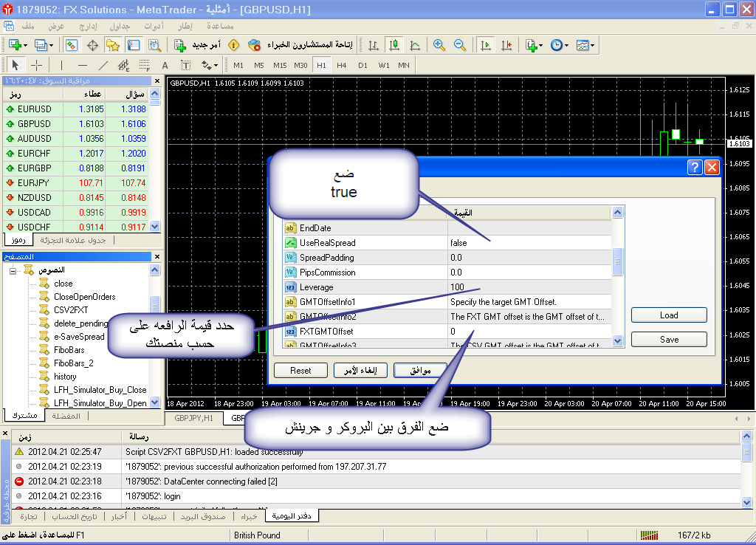Open GBPJPY,H1 chart tab
This screenshot has height=545, width=756.
pos(194,418)
